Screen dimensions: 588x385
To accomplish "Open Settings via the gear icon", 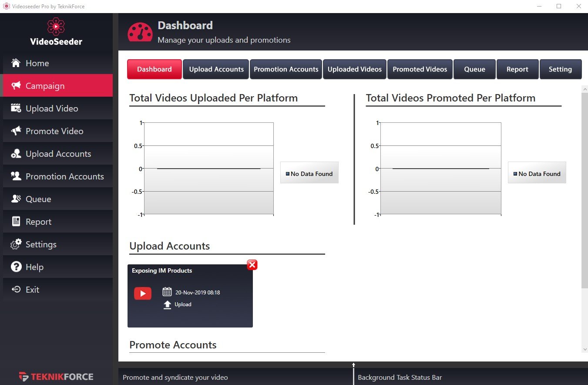I will click(16, 244).
